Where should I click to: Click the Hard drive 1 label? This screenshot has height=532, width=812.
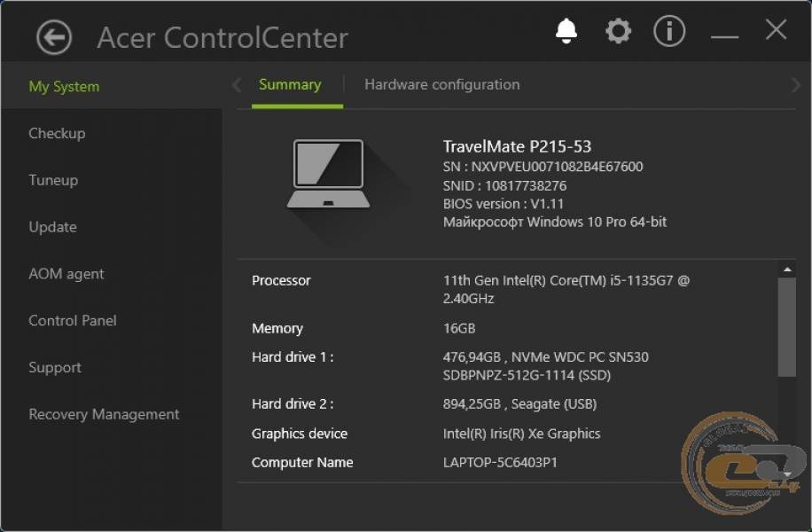click(293, 357)
